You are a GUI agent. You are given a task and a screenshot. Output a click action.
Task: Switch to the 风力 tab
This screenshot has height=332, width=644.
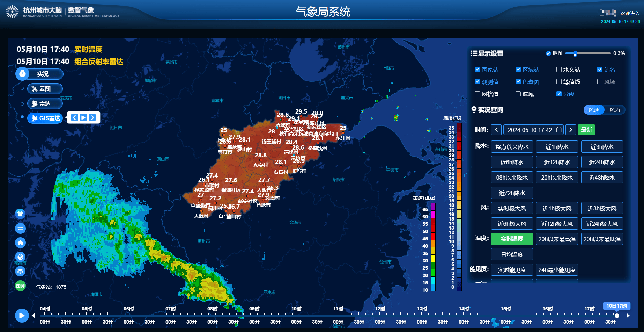coord(615,110)
